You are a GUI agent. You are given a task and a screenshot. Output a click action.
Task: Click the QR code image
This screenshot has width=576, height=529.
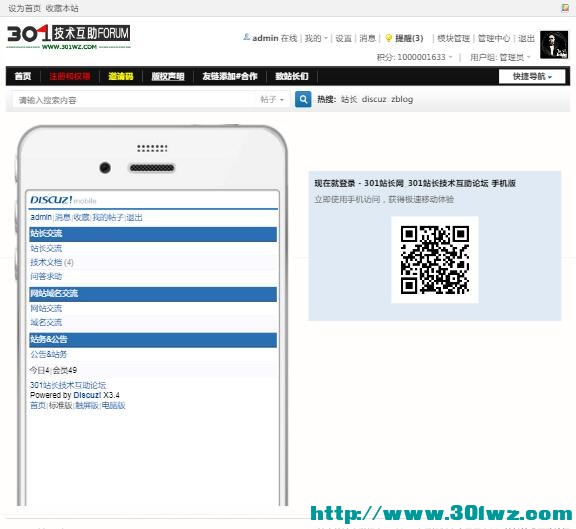point(435,260)
